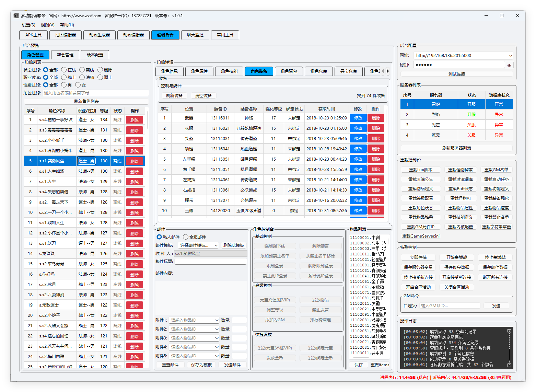Click operation log scroll-down arrow
The height and width of the screenshot is (392, 536).
(x=509, y=365)
